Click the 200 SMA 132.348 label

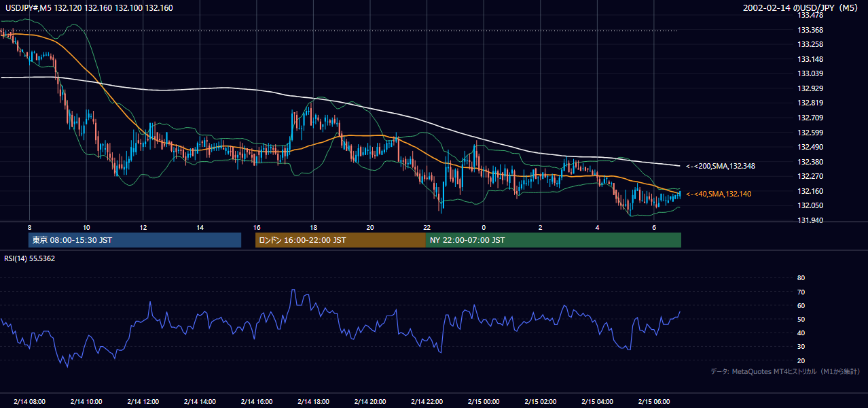(721, 166)
